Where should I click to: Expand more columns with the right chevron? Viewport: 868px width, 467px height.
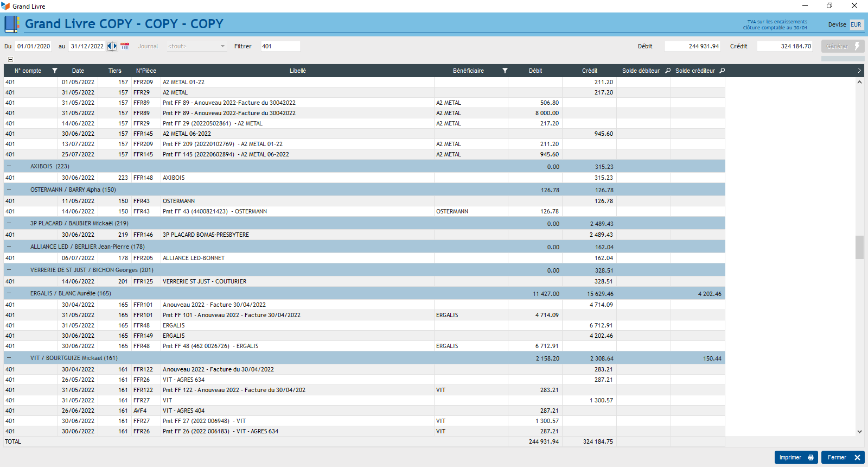click(x=859, y=71)
